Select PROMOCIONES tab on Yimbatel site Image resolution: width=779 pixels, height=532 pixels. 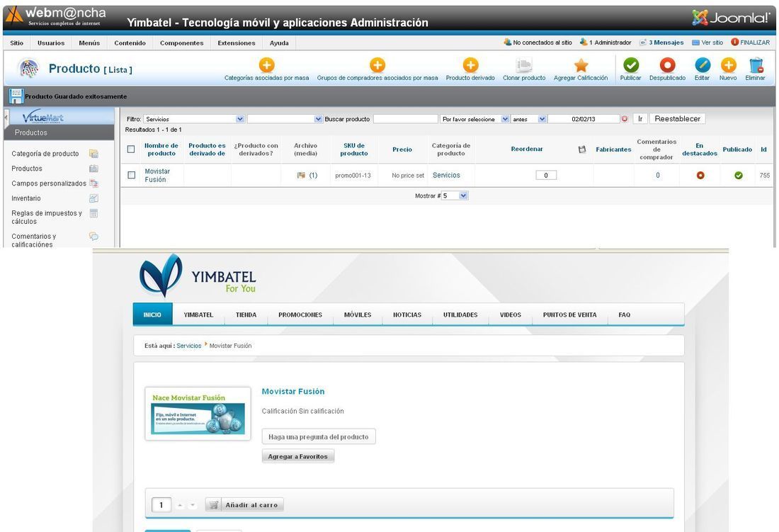click(x=300, y=315)
